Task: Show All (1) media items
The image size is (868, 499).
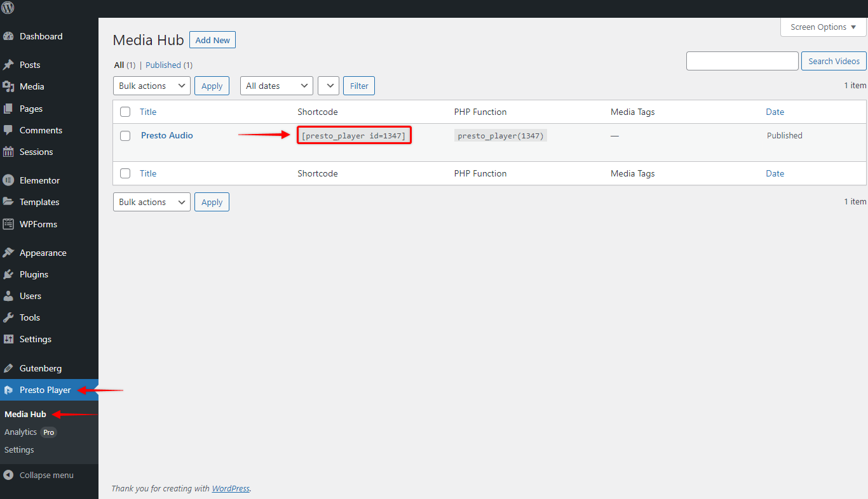Action: (x=125, y=65)
